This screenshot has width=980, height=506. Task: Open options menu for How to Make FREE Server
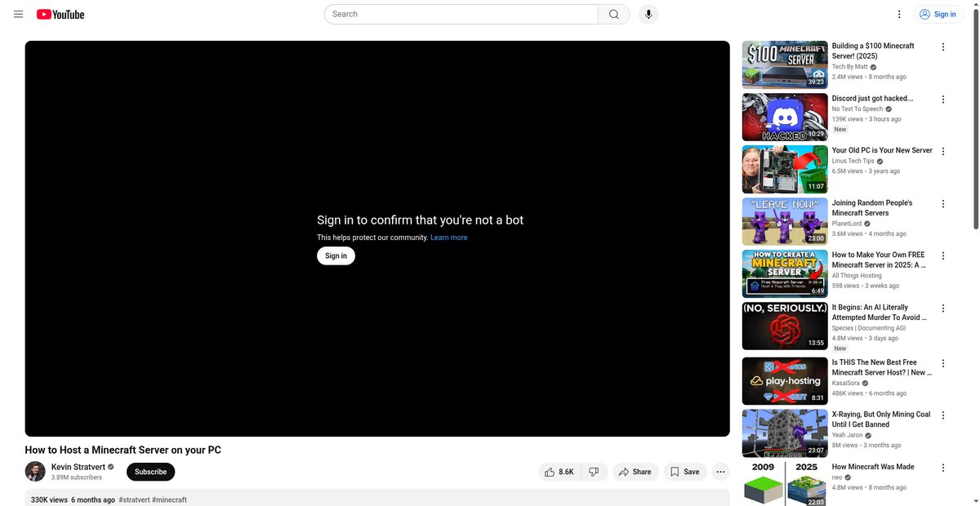[x=943, y=256]
